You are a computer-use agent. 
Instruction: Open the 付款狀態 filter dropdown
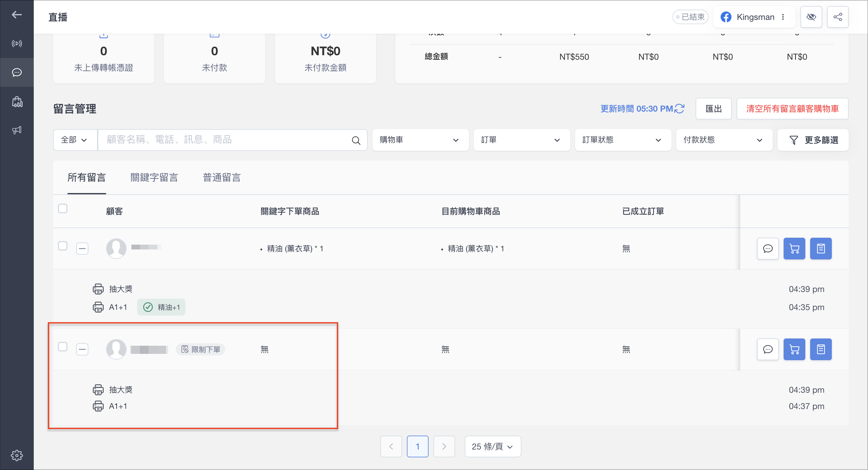(724, 140)
